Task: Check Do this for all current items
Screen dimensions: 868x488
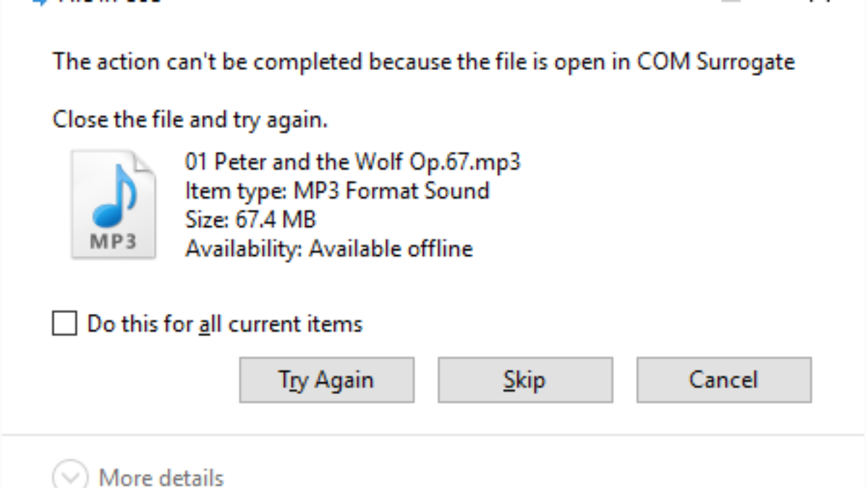Action: 64,323
